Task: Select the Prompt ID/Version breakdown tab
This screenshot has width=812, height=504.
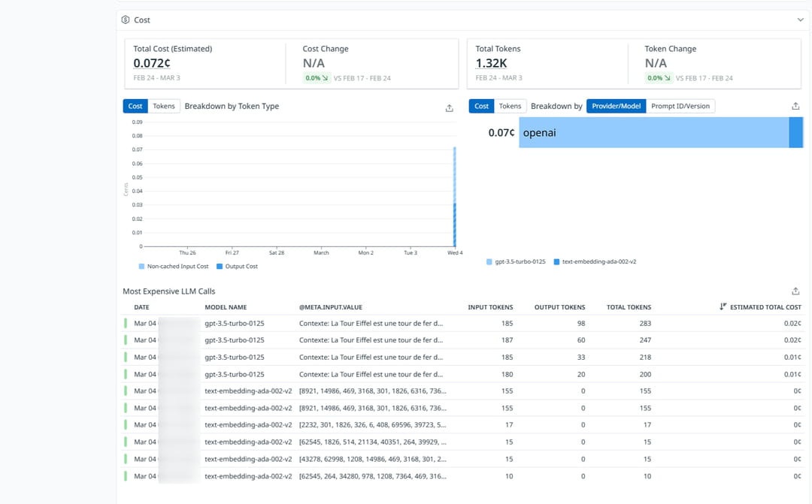Action: tap(680, 107)
